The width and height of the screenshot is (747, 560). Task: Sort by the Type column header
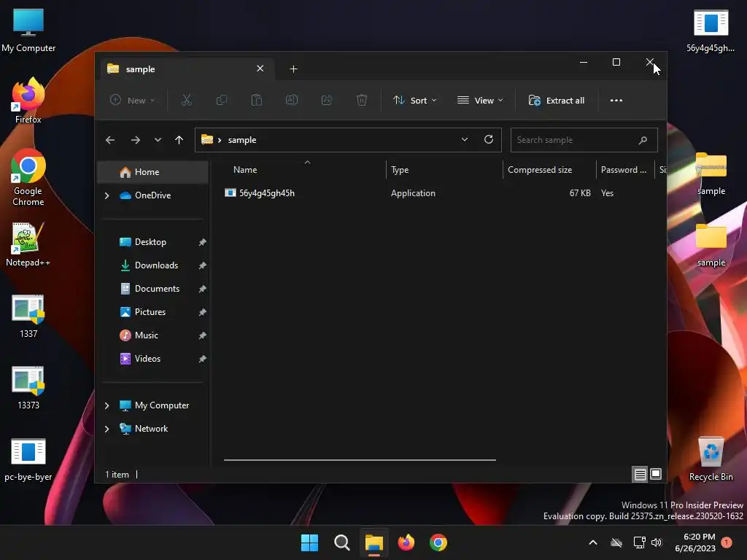tap(444, 169)
